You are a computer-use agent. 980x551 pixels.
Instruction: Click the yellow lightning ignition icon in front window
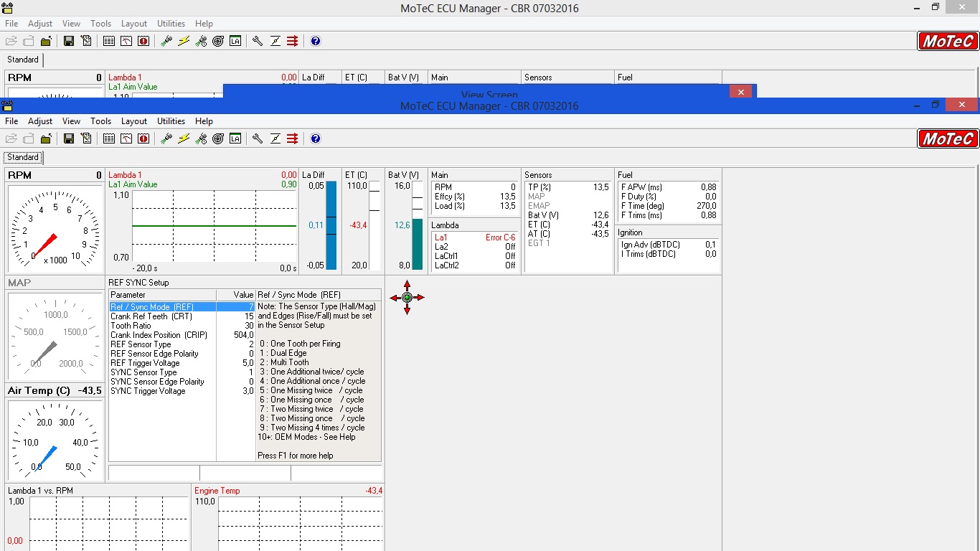coord(184,138)
